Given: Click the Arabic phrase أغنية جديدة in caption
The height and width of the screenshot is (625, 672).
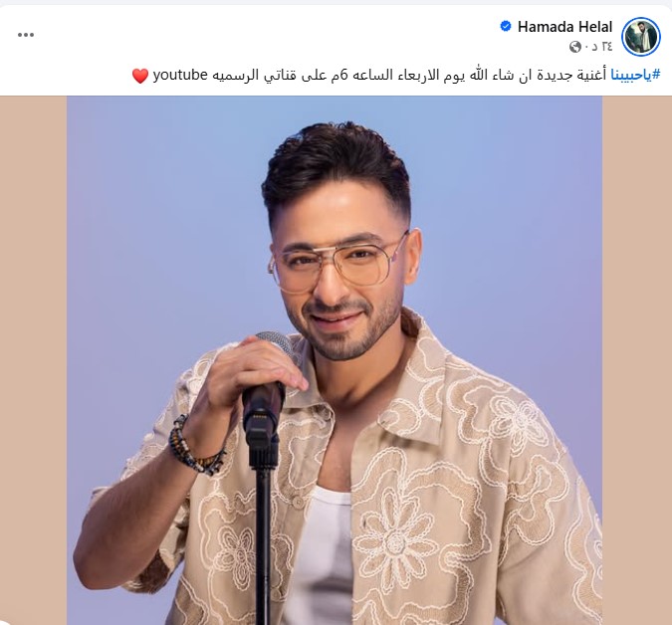Looking at the screenshot, I should point(571,75).
